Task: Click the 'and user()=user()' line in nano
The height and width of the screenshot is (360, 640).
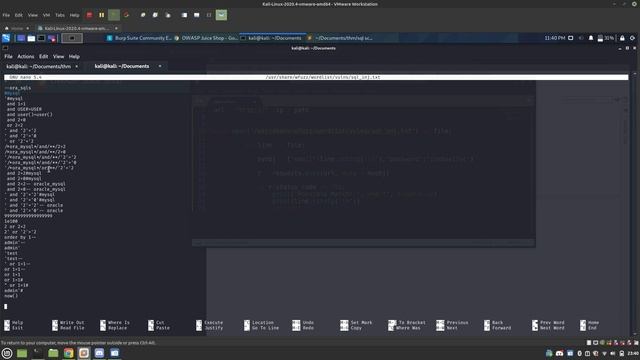Action: 29,114
